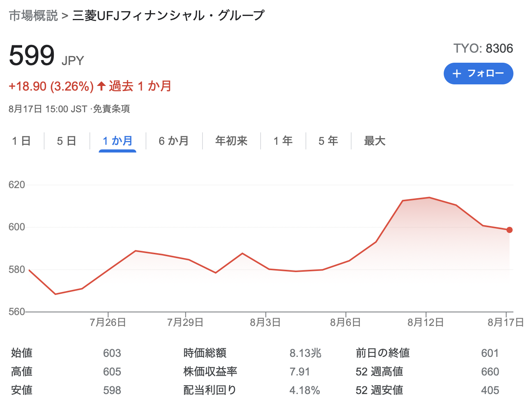
Task: Click the TYO: 8306 ticker text
Action: (483, 48)
